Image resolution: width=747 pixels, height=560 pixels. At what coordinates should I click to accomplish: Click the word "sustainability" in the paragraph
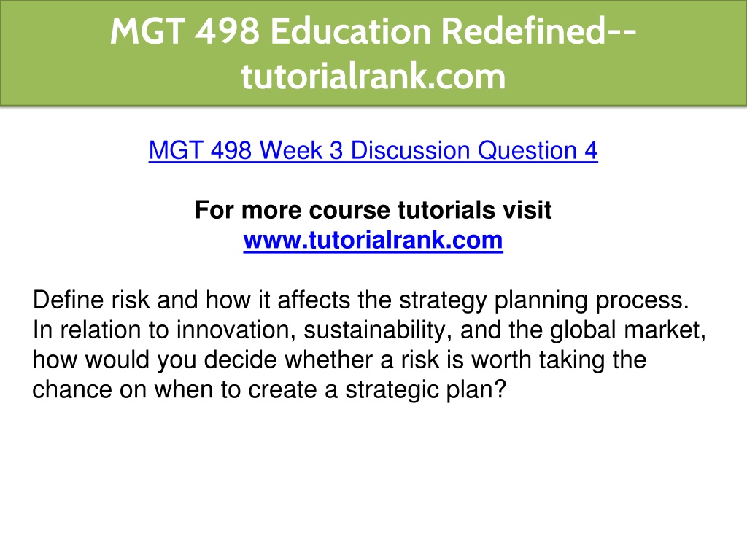pyautogui.click(x=378, y=330)
